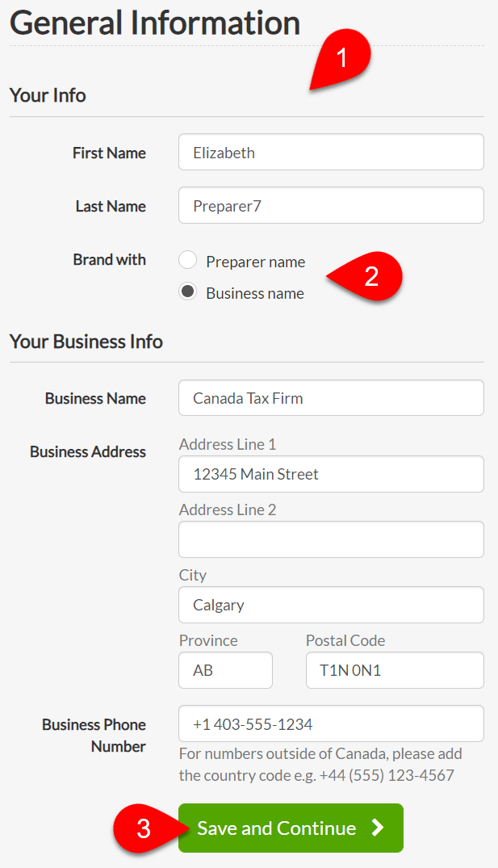
Task: Select the City field showing Calgary
Action: point(331,605)
